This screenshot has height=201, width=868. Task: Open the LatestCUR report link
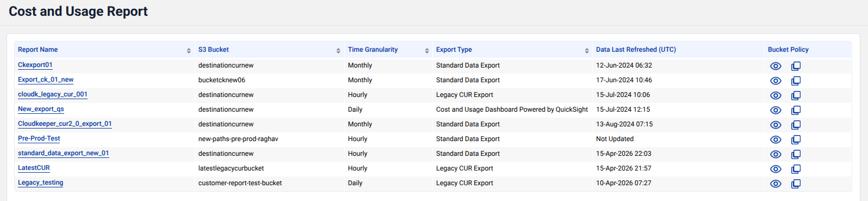[x=34, y=168]
